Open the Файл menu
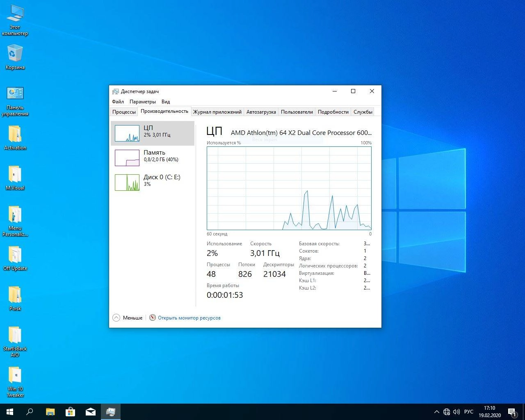The image size is (525, 420). (x=118, y=102)
